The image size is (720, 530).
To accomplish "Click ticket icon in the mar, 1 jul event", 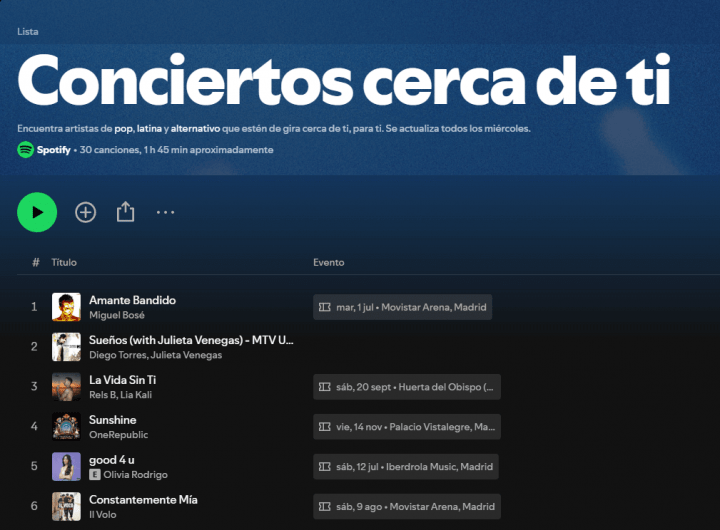I will [x=325, y=307].
